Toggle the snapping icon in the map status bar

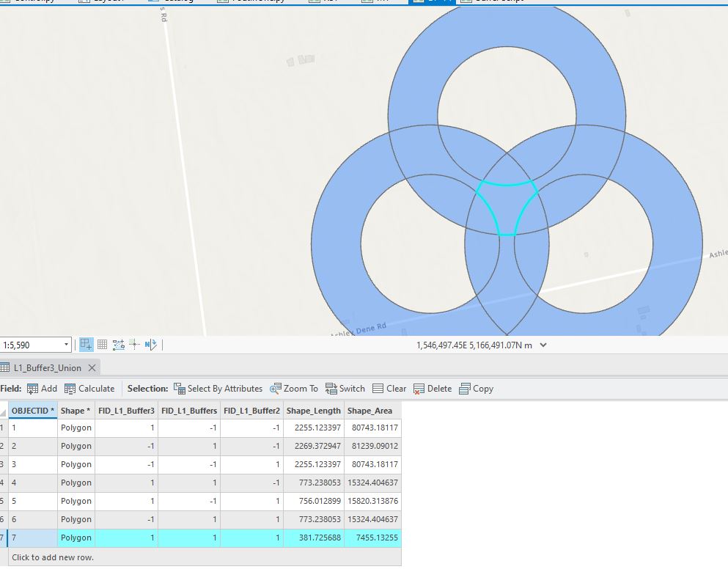pyautogui.click(x=87, y=345)
